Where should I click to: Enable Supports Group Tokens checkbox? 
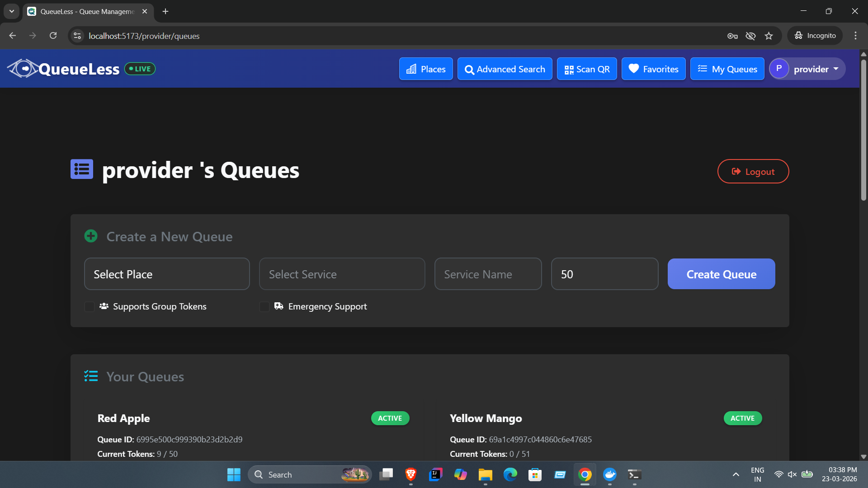(89, 307)
